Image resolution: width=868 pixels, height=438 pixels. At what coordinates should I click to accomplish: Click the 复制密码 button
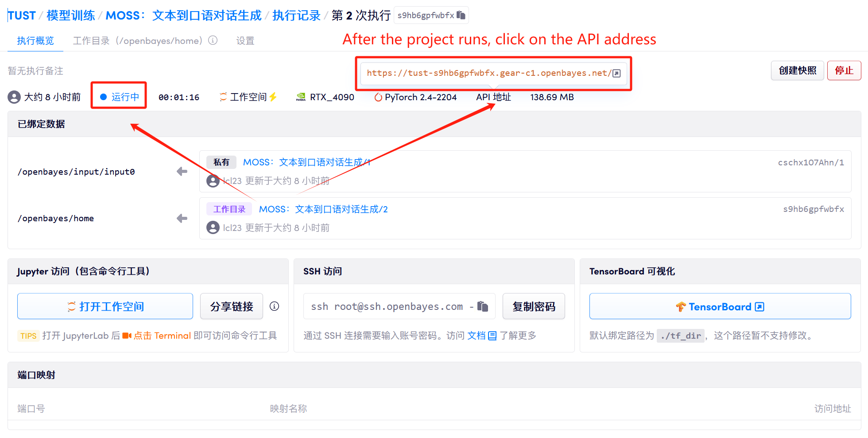(533, 306)
